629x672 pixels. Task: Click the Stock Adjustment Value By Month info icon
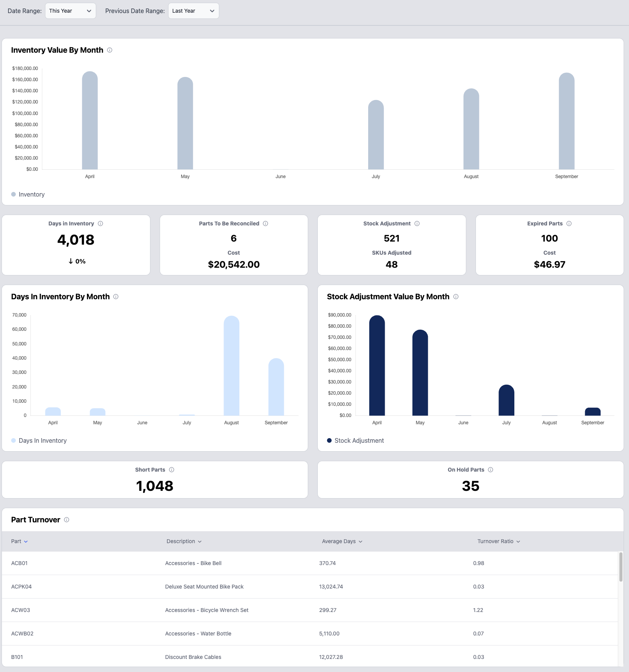456,297
